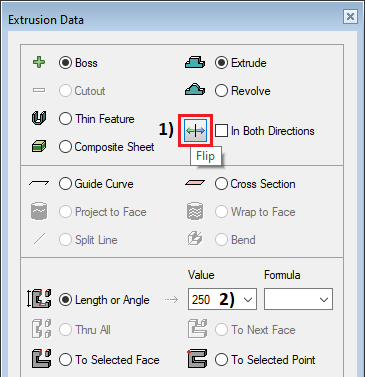Select the Guide Curve radio button
Screen dimensions: 365x377
click(x=65, y=184)
